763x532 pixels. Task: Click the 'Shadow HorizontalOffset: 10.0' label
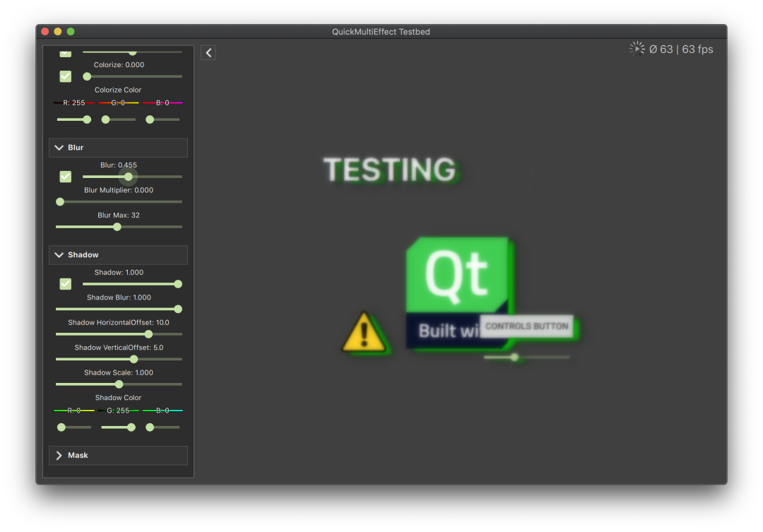click(x=118, y=322)
